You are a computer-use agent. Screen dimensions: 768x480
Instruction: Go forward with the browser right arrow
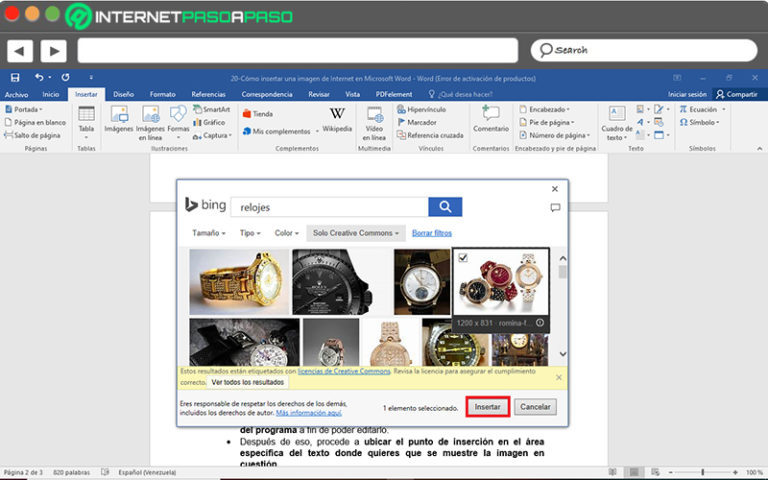53,50
